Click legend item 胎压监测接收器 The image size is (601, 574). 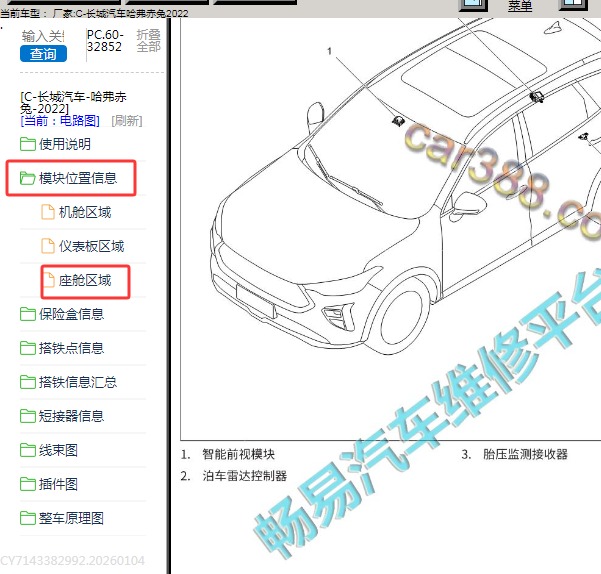[525, 454]
